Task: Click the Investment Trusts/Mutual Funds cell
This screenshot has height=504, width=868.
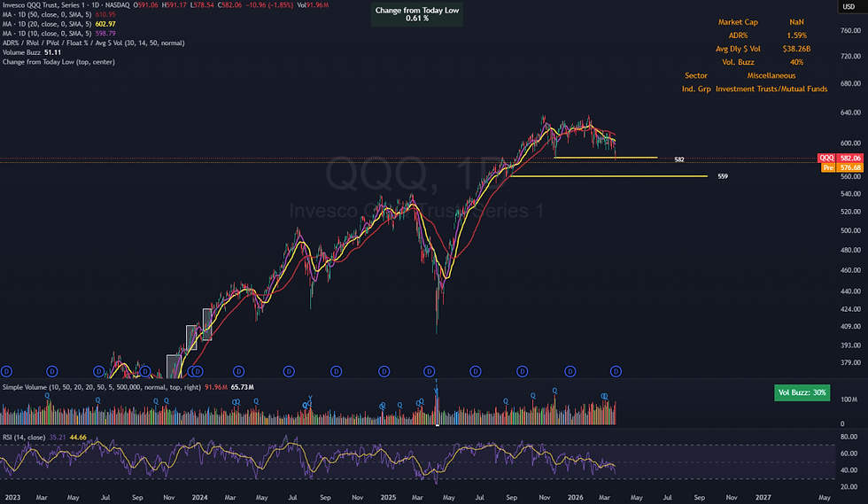Action: point(771,89)
